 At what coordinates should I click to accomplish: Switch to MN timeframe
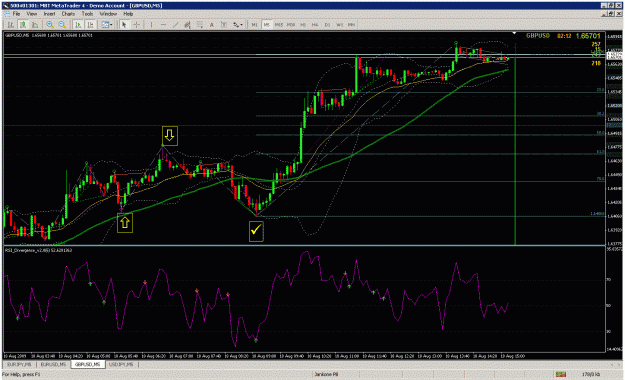(352, 25)
